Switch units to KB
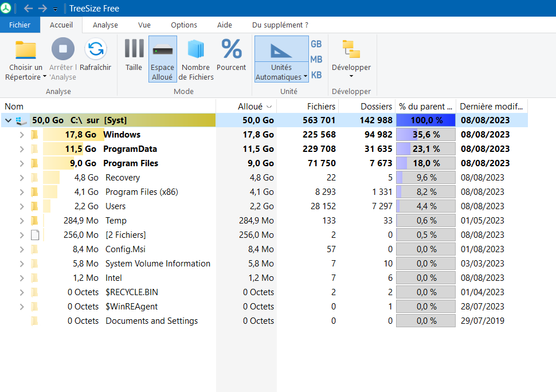Image resolution: width=556 pixels, height=392 pixels. click(x=316, y=75)
